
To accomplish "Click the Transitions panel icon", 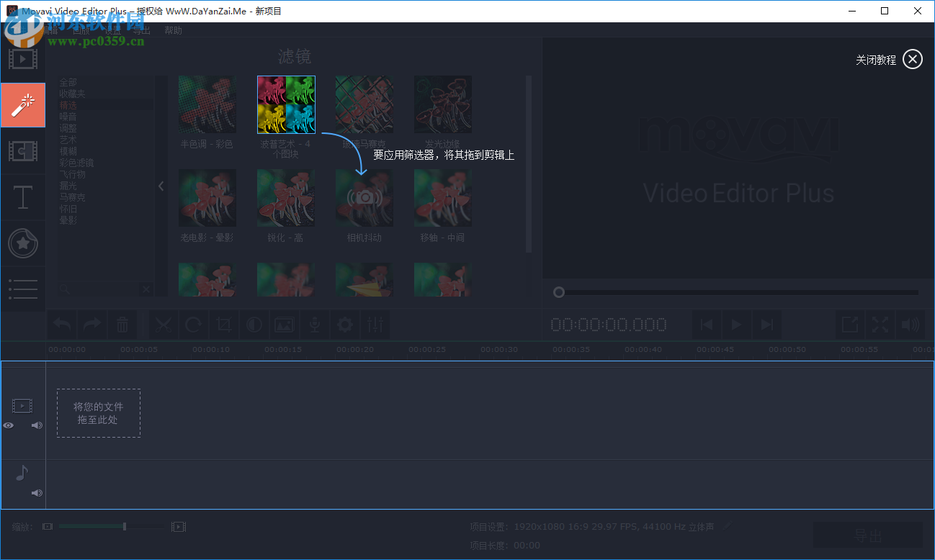I will [22, 151].
